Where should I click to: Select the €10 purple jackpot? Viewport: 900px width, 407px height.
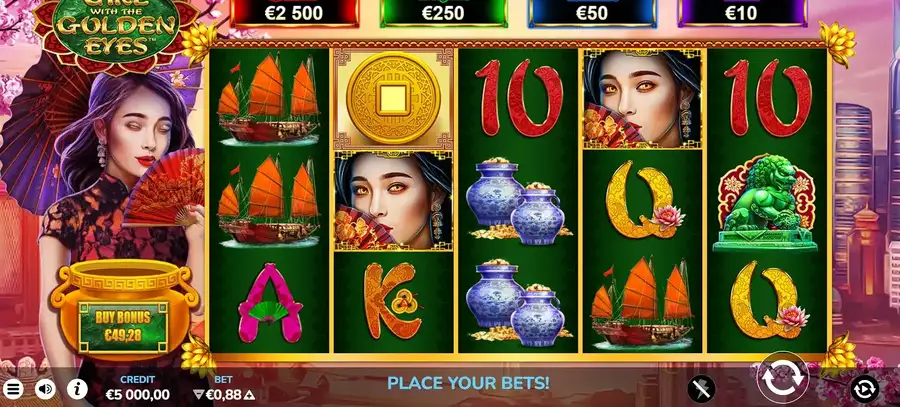[741, 13]
